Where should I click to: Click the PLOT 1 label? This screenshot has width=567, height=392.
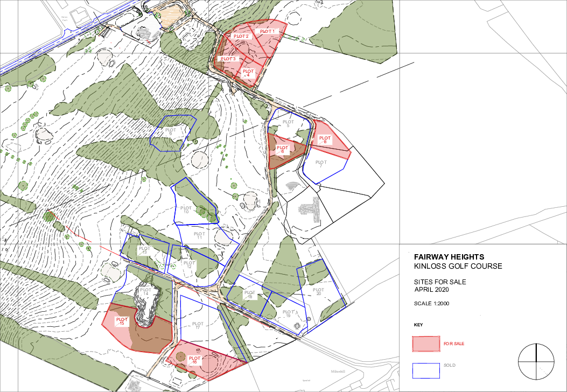pyautogui.click(x=267, y=31)
